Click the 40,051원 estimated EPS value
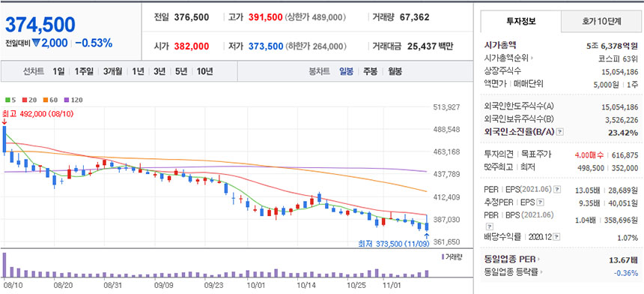The height and width of the screenshot is (294, 644). click(x=624, y=202)
